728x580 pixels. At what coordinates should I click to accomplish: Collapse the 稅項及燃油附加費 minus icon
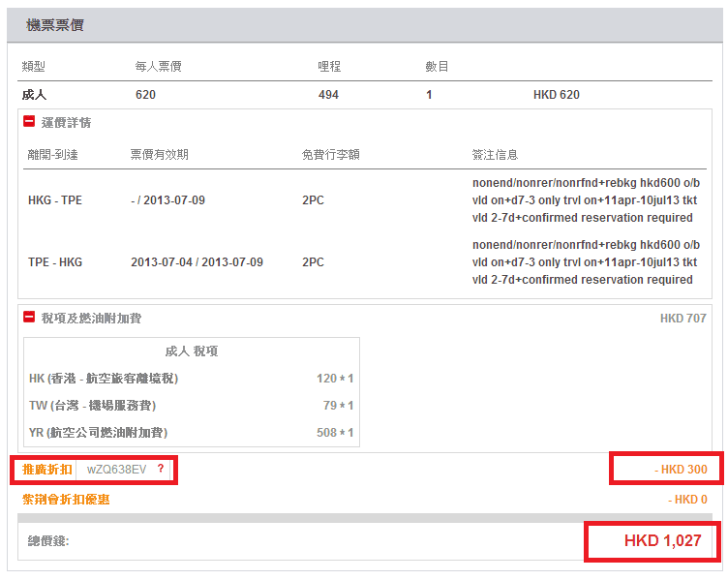[x=29, y=318]
